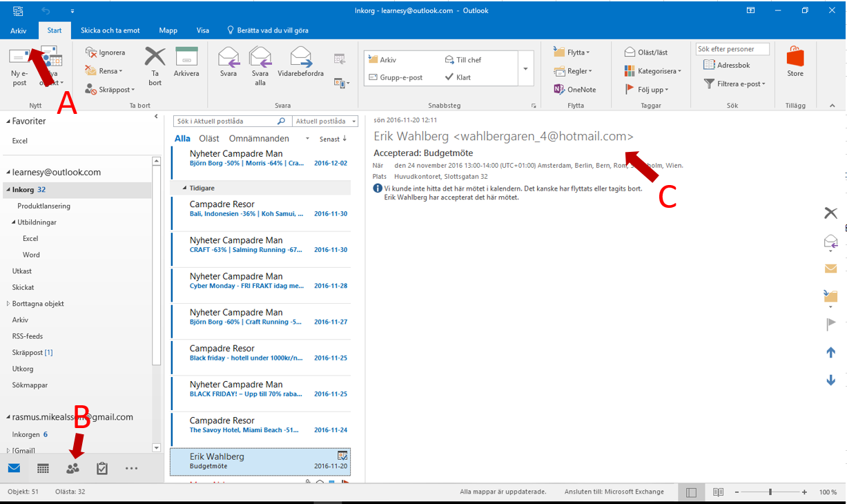
Task: Change sort order via Senast
Action: pos(333,139)
